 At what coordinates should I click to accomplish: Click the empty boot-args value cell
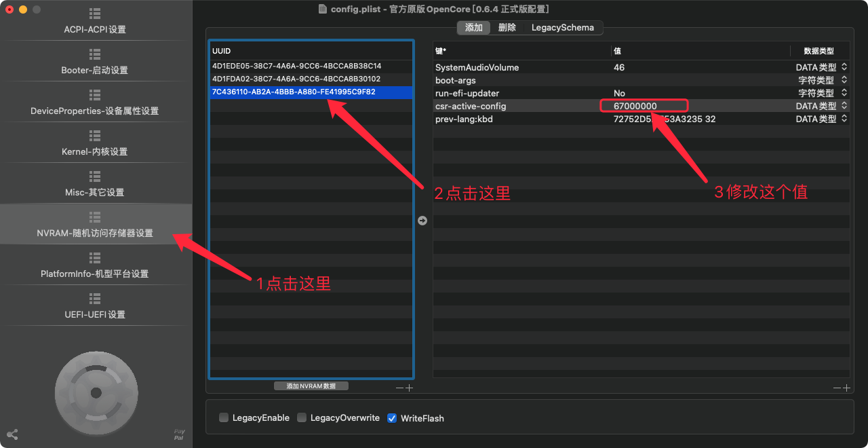[x=701, y=80]
